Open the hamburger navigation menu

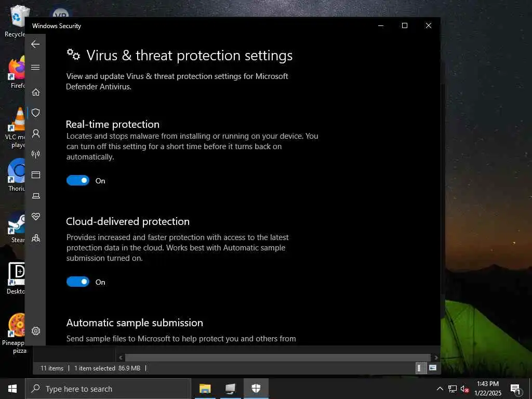(35, 67)
